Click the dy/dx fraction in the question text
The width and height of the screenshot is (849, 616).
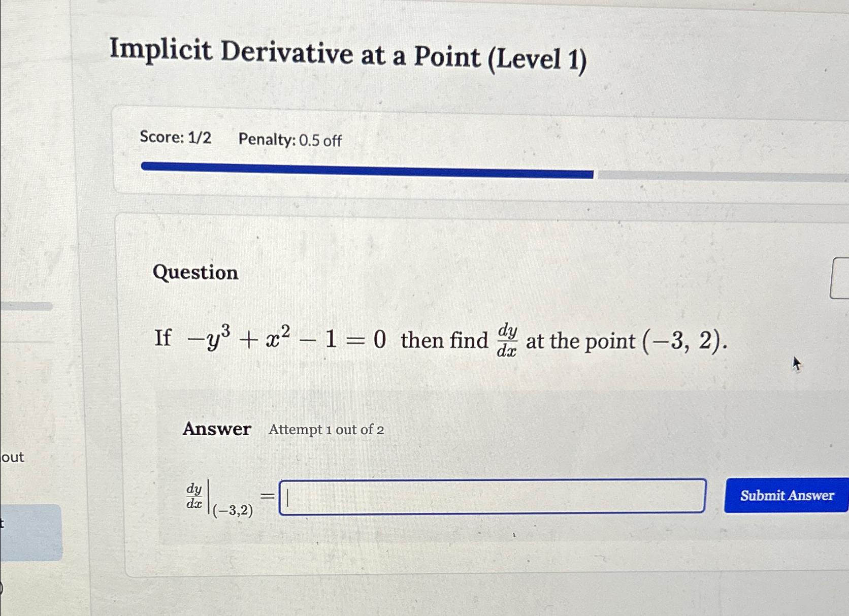pos(509,339)
